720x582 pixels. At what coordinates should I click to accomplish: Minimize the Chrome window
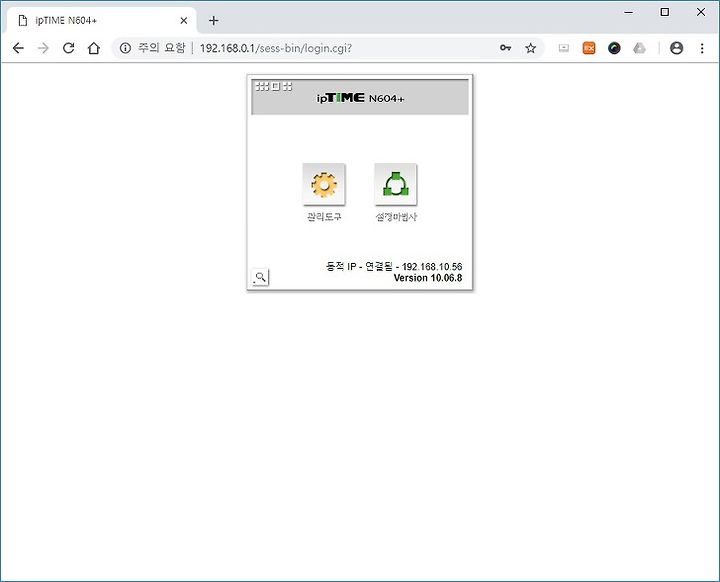pos(629,12)
